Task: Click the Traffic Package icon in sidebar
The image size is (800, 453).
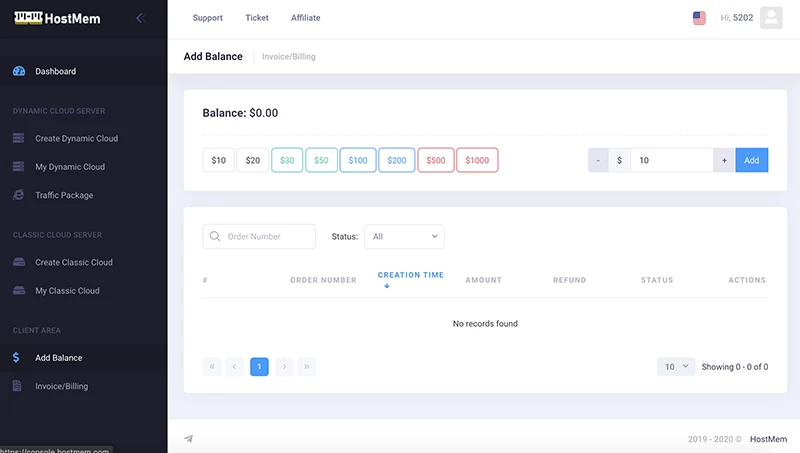Action: pos(18,195)
